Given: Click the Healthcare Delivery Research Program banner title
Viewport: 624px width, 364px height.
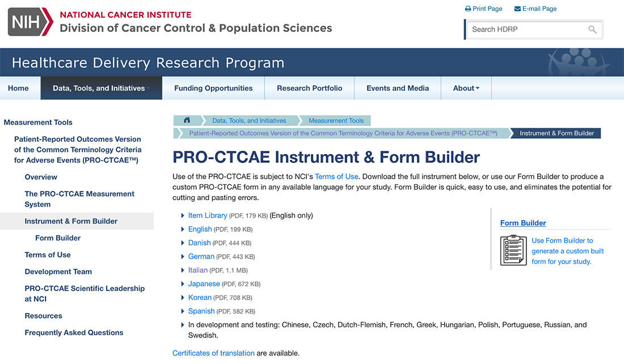Looking at the screenshot, I should (148, 63).
